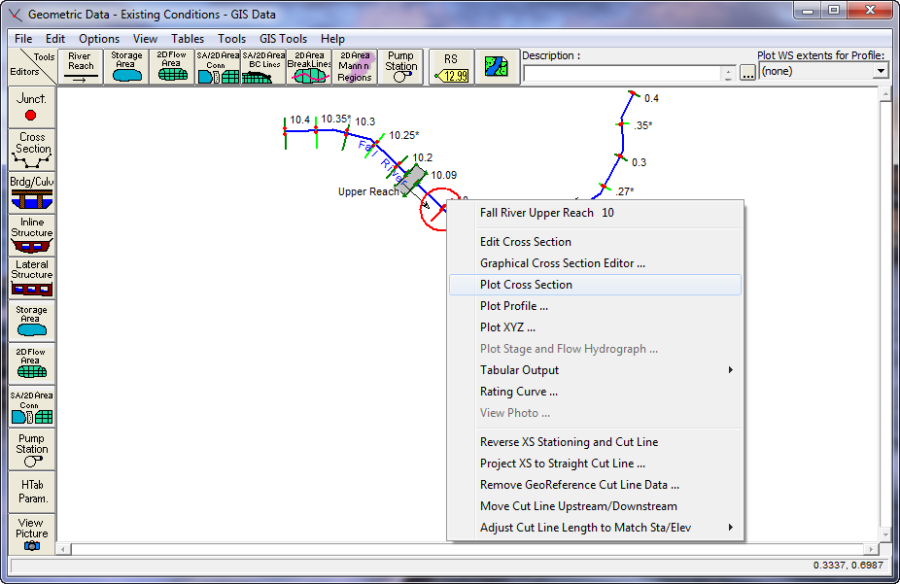Open the Bridge/Culvert editor
This screenshot has width=900, height=584.
(31, 191)
